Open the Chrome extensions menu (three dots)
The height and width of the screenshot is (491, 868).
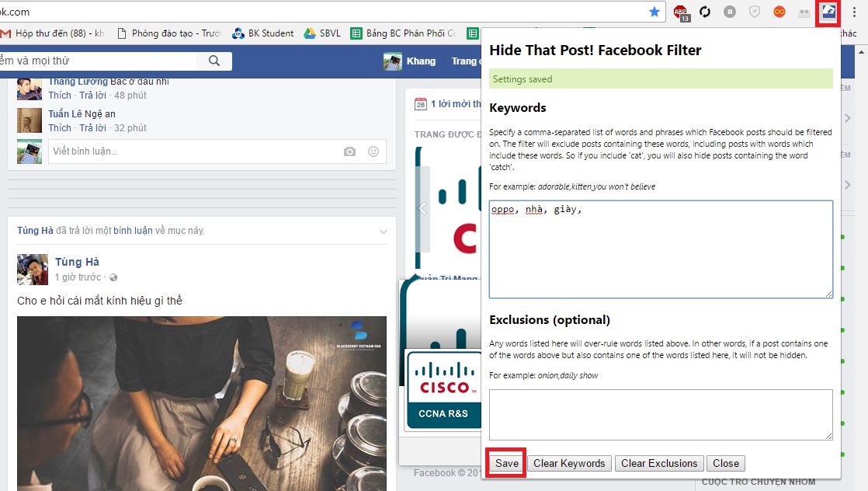[856, 12]
